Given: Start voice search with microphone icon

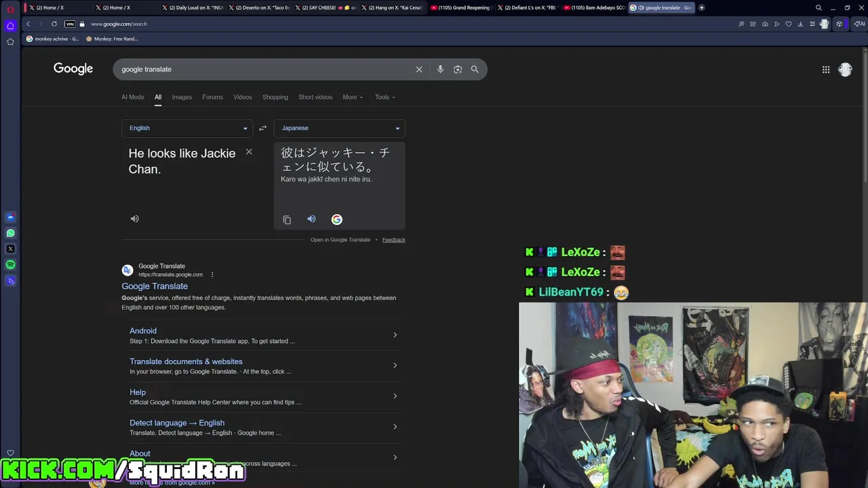Looking at the screenshot, I should pos(440,69).
